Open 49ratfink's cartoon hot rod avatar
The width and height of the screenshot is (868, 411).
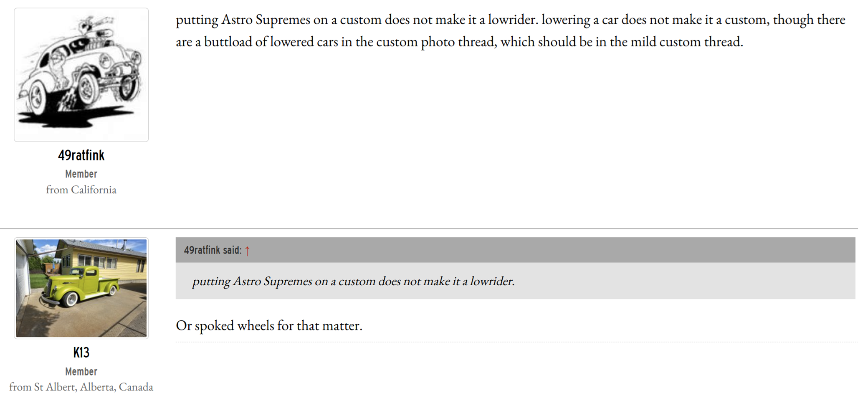click(x=81, y=75)
